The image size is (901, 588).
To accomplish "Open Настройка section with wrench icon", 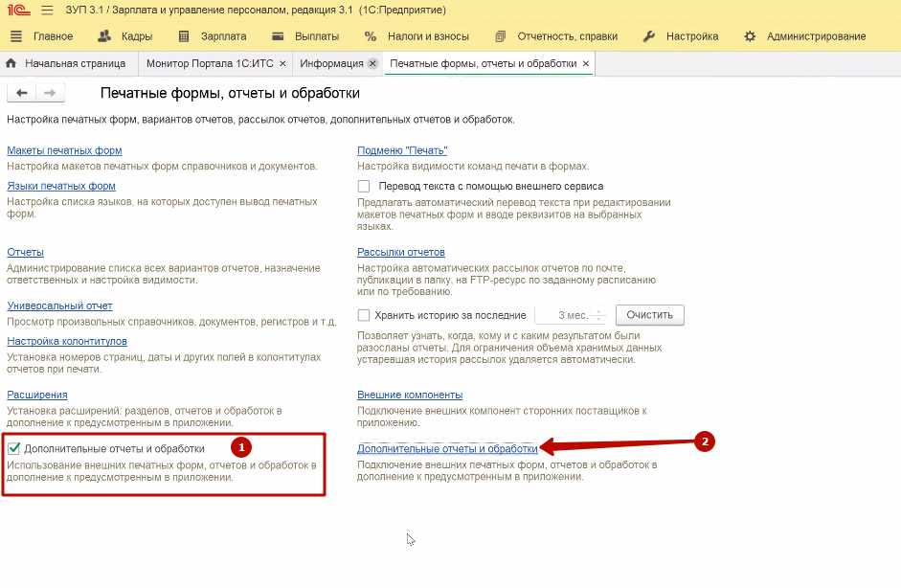I will point(680,36).
